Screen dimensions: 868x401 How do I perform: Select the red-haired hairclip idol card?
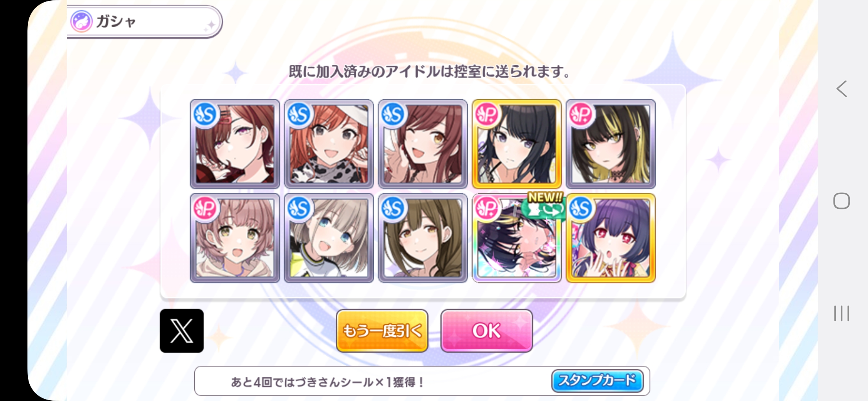pos(235,144)
